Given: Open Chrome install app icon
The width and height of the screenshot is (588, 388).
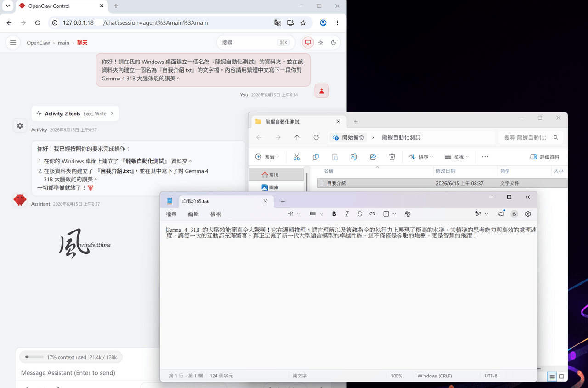Looking at the screenshot, I should click(x=290, y=23).
